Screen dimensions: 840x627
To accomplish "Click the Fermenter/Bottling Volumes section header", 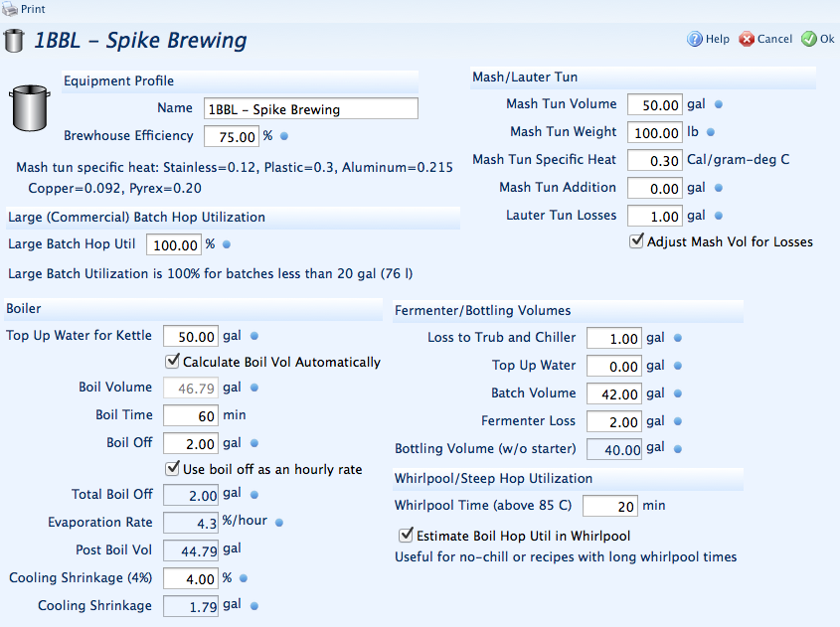I will (x=568, y=311).
